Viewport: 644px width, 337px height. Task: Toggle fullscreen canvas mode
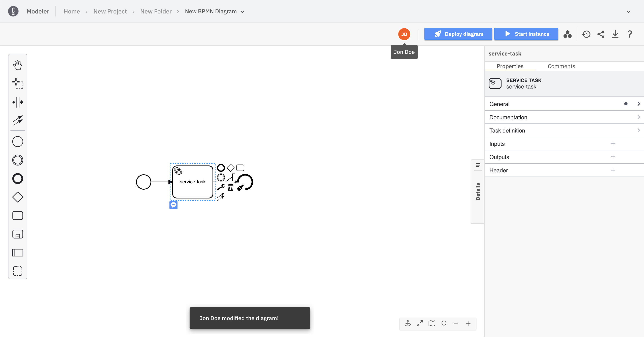coord(419,324)
